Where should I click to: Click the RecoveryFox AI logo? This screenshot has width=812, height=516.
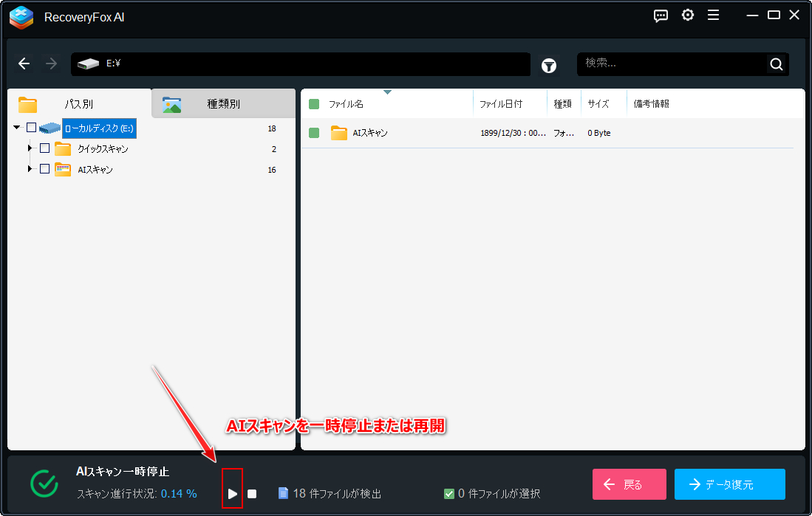tap(21, 18)
